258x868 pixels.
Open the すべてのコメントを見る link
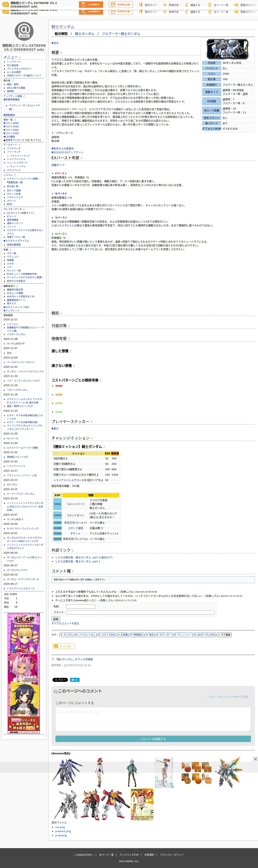[x=65, y=623]
